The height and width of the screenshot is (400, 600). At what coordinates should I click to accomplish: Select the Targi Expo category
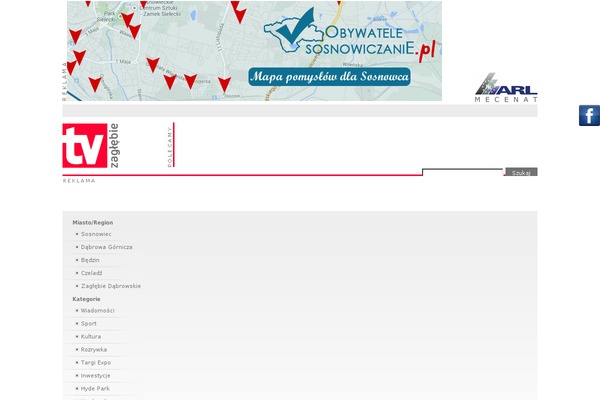[x=96, y=363]
